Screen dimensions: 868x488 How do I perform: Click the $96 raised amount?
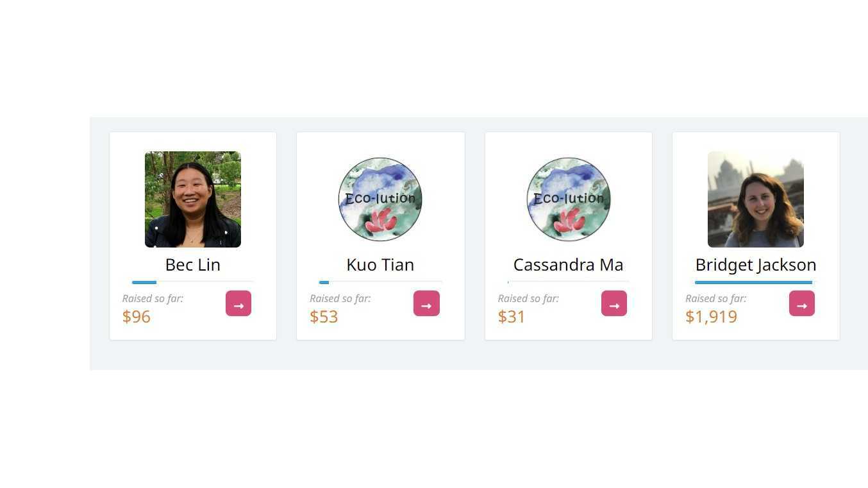click(137, 317)
